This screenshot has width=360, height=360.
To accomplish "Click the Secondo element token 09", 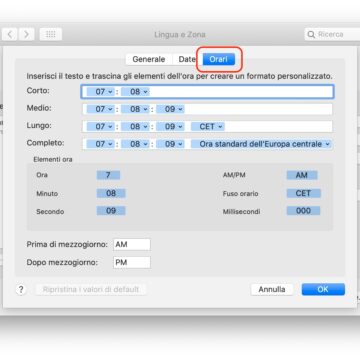I will 111,211.
